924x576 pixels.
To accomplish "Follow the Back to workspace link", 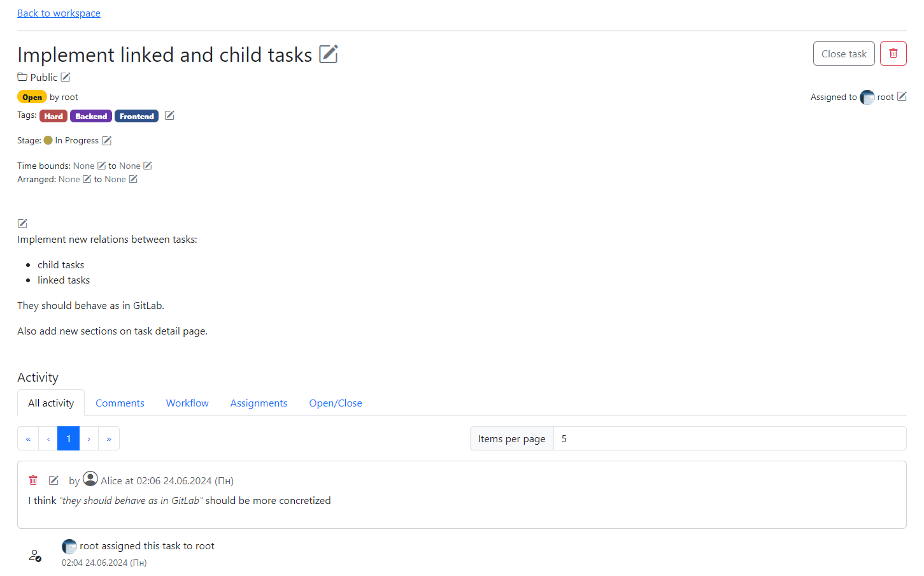I will point(59,13).
